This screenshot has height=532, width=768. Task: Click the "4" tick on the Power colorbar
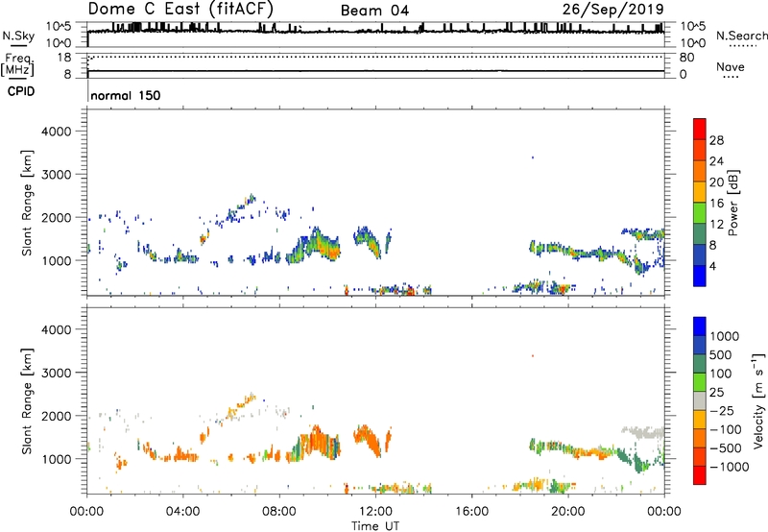tap(712, 266)
